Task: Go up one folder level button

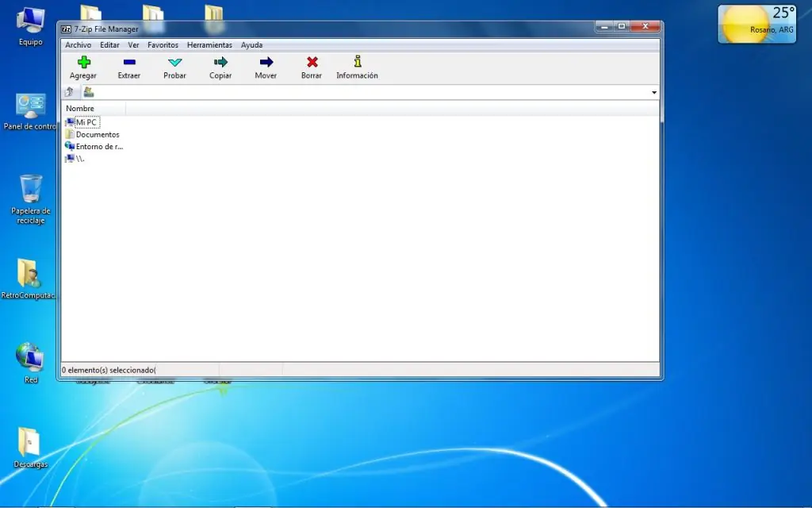Action: point(69,92)
